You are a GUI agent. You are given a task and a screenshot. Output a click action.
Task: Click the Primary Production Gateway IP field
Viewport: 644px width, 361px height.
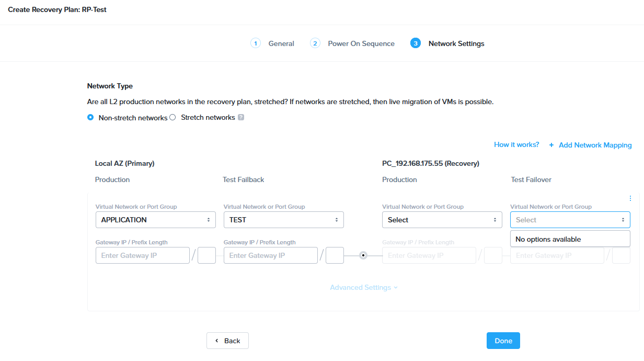[x=143, y=255]
